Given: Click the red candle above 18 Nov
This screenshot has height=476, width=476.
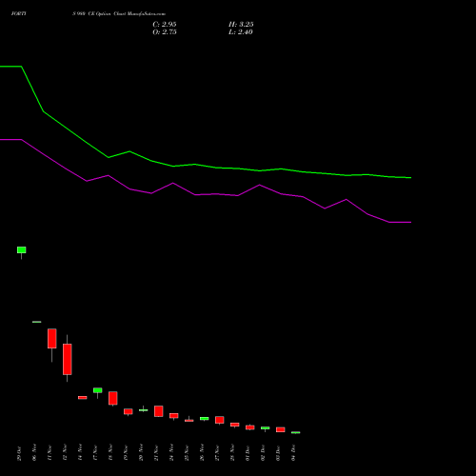Looking at the screenshot, I should pos(113,398).
